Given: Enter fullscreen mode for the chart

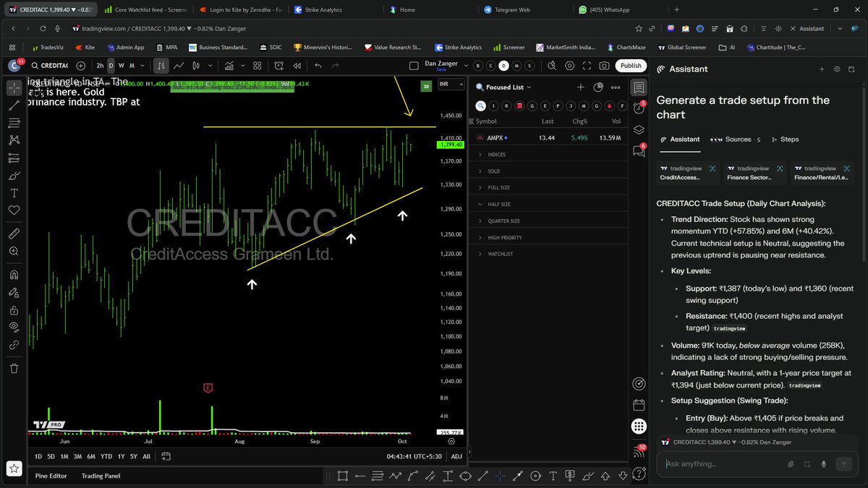Looking at the screenshot, I should tap(586, 66).
